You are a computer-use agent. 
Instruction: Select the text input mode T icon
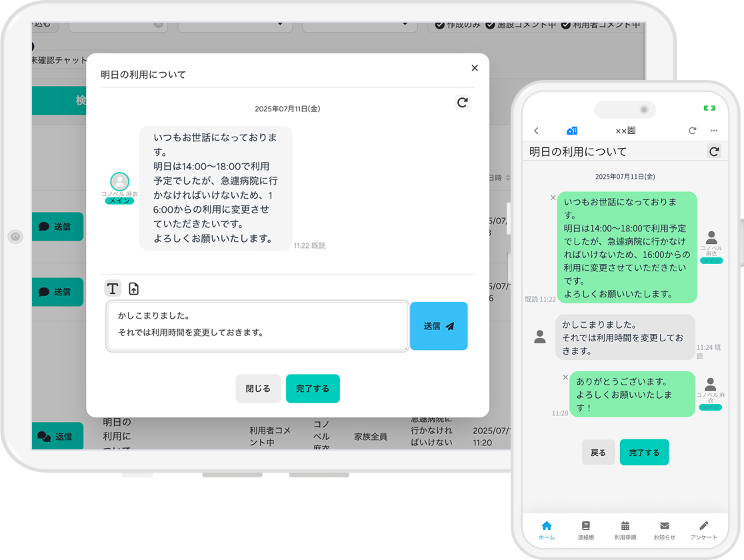pyautogui.click(x=113, y=289)
